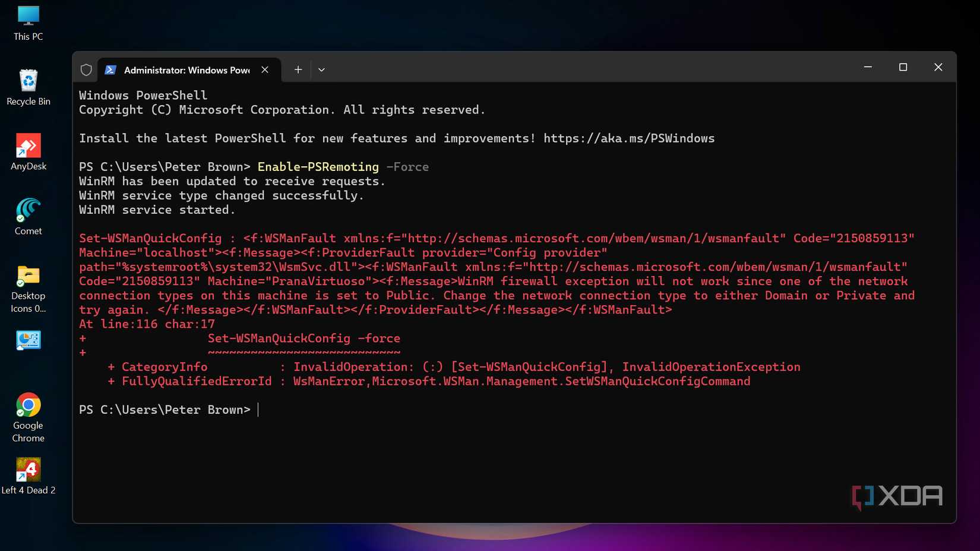Open the Recycle Bin desktop icon
The width and height of the screenshot is (980, 551).
click(x=29, y=88)
